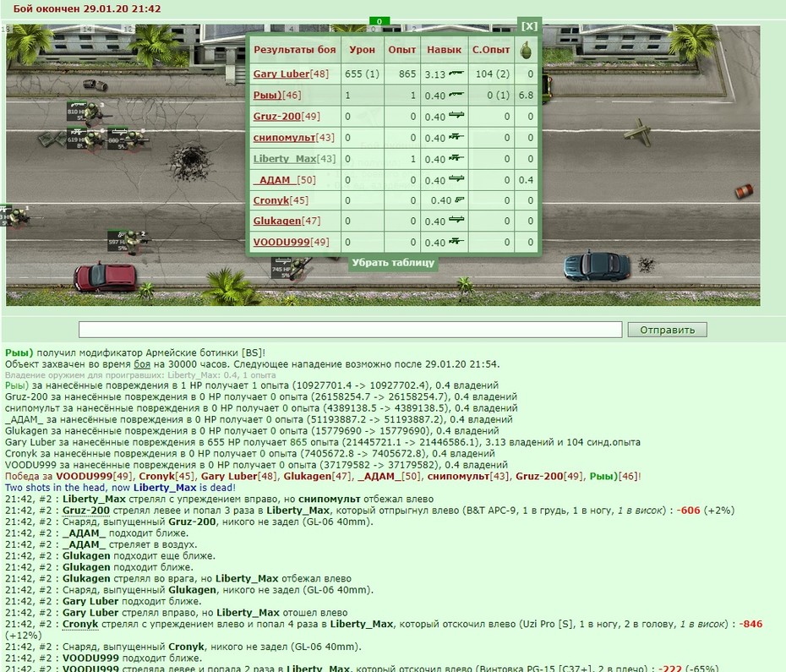Click the -606 damage value in log

point(688,510)
